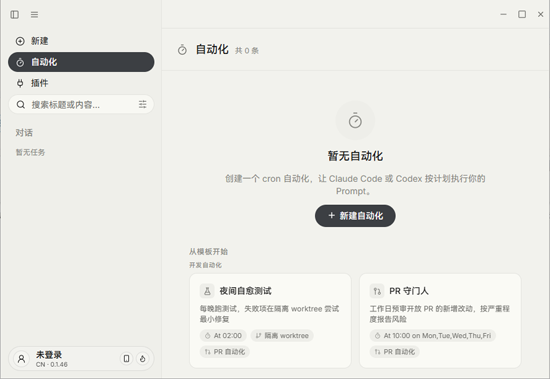
Task: Click the flame icon at bottom
Action: (142, 358)
